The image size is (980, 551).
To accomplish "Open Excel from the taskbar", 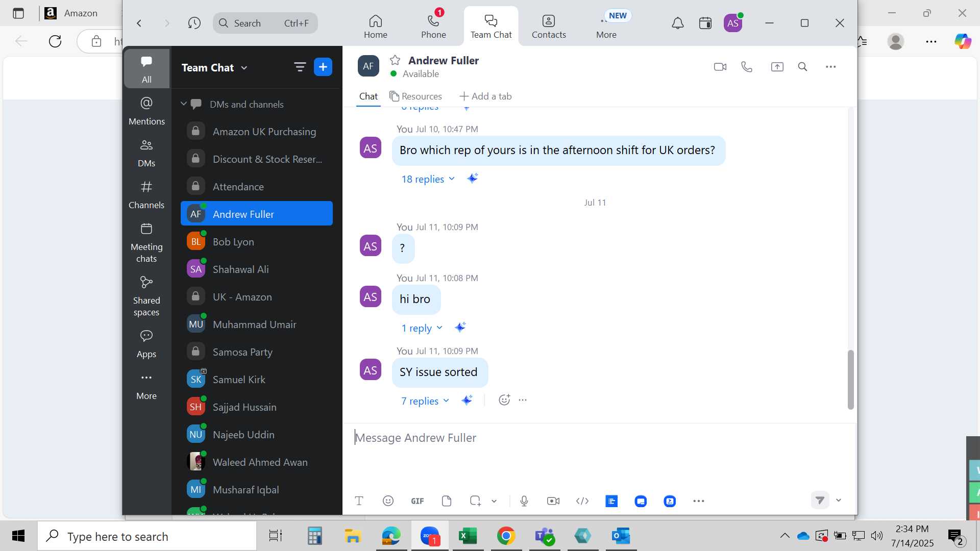I will (x=468, y=536).
